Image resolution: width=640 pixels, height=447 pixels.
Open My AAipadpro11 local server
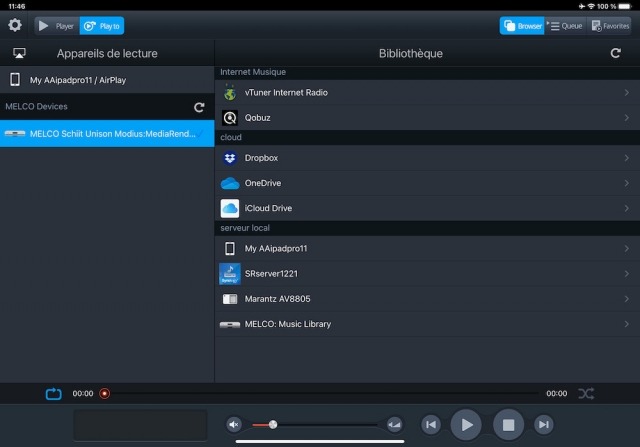(427, 249)
